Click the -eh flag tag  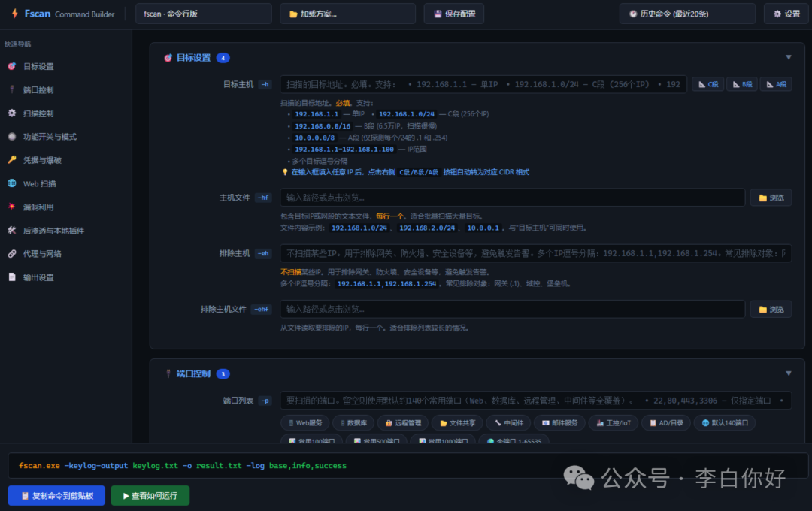pyautogui.click(x=264, y=253)
